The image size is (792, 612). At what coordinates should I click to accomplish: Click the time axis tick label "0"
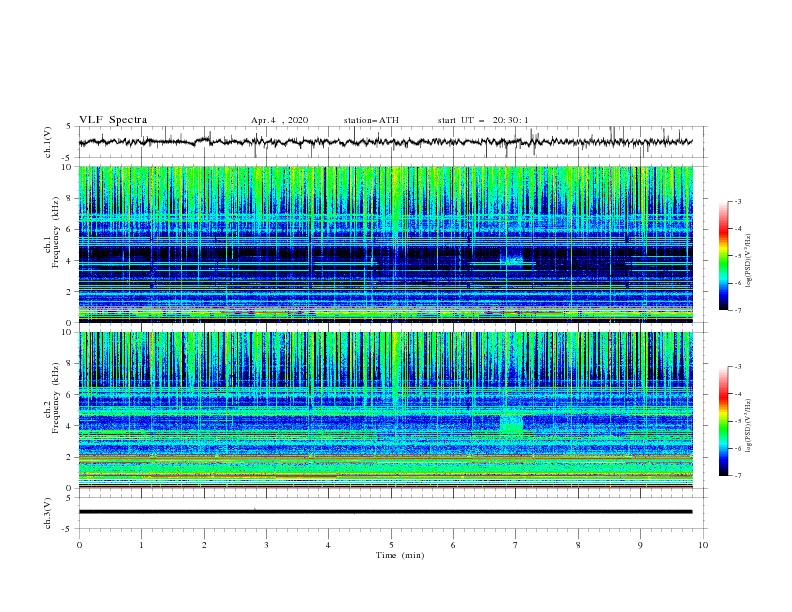pyautogui.click(x=79, y=545)
